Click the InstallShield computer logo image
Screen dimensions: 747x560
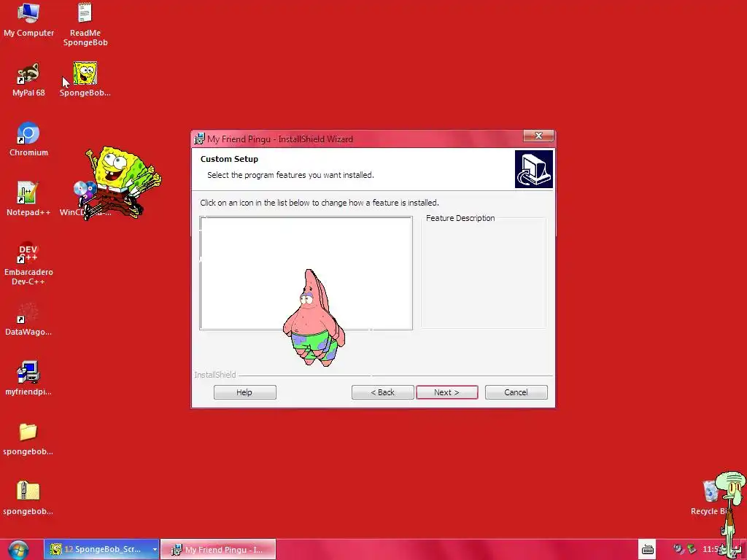coord(533,169)
